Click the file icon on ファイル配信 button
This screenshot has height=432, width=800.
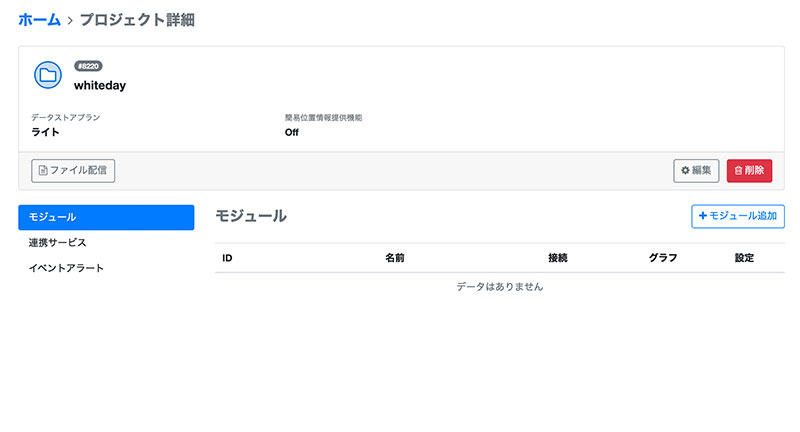(x=43, y=171)
